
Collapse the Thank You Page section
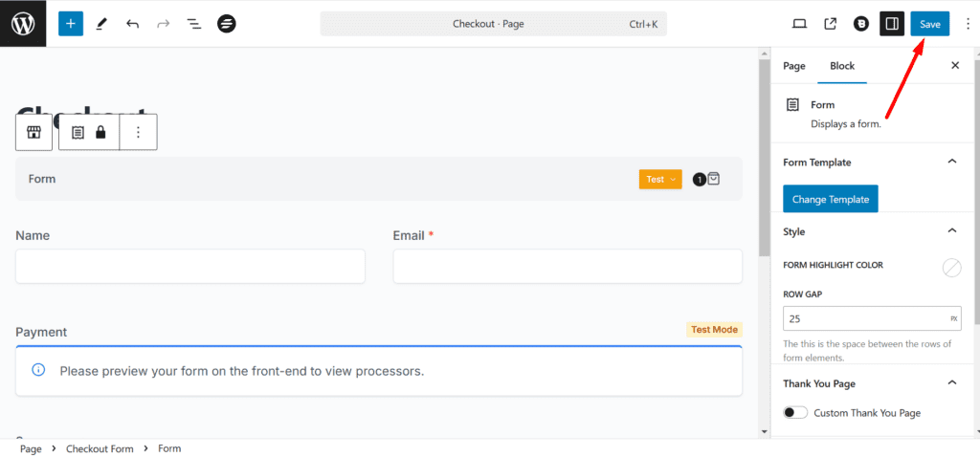pos(952,382)
